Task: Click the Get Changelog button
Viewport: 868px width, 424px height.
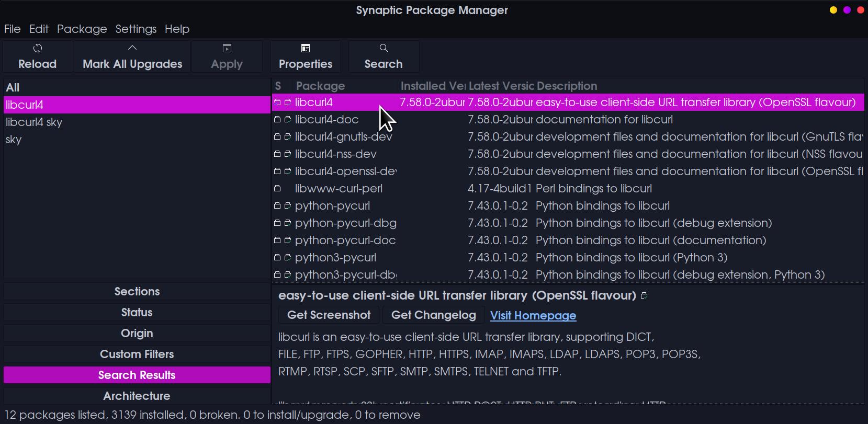Action: pyautogui.click(x=433, y=315)
